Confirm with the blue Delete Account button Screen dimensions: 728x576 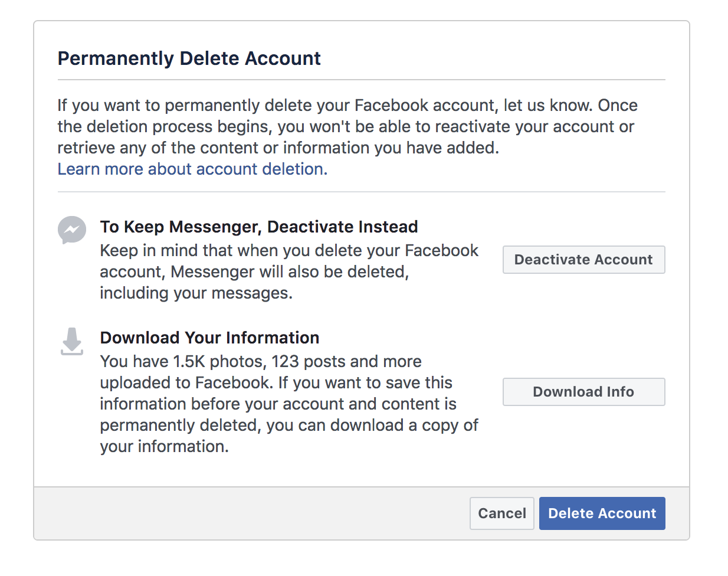[x=602, y=513]
